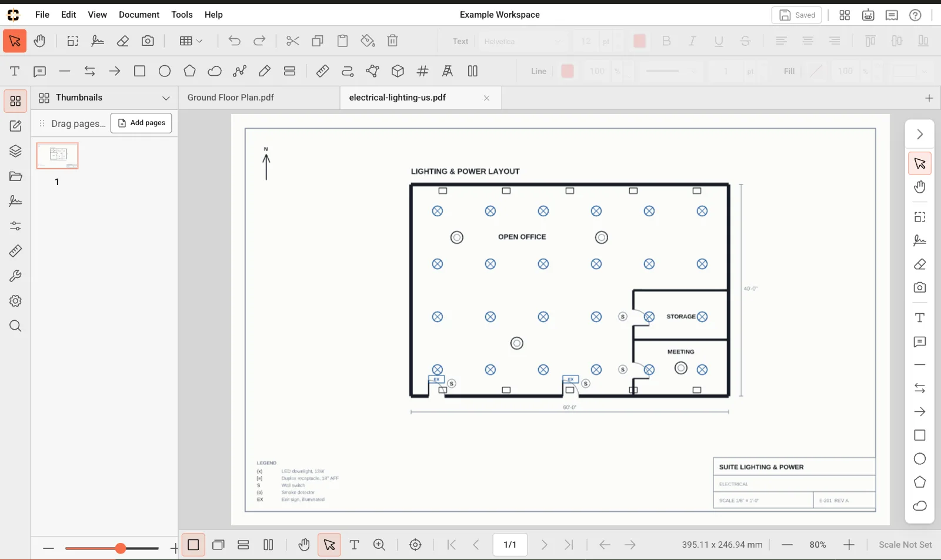The width and height of the screenshot is (941, 560).
Task: Toggle the bottom bar Pan hand tool
Action: 304,545
